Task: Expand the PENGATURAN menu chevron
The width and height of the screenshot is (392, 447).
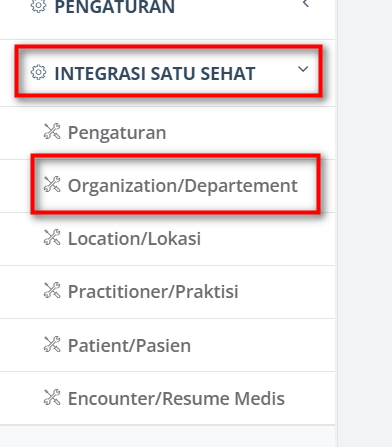Action: (306, 3)
